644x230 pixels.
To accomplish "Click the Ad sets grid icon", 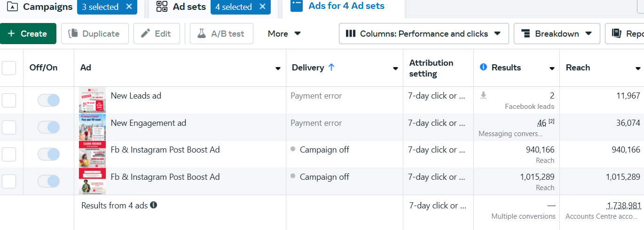I will point(162,7).
